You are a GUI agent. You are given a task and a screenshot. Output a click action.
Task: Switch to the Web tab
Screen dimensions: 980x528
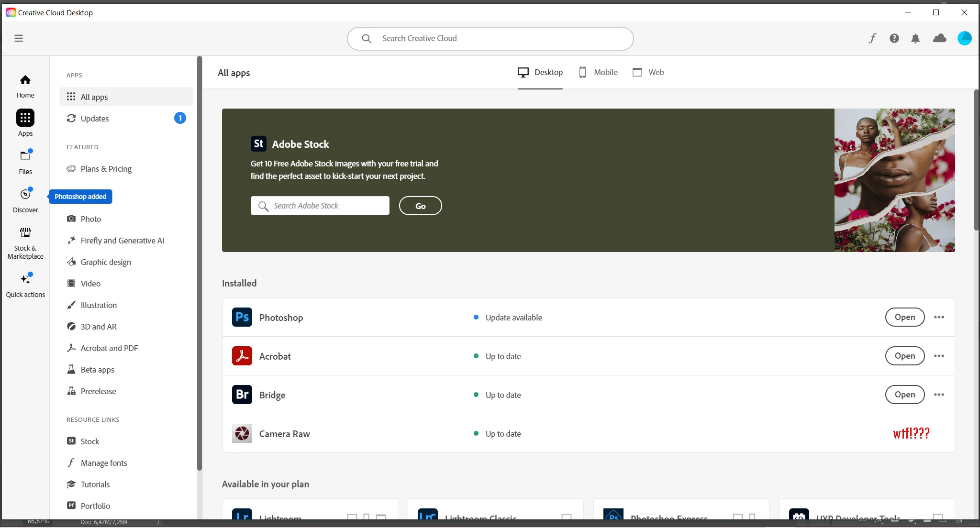648,72
